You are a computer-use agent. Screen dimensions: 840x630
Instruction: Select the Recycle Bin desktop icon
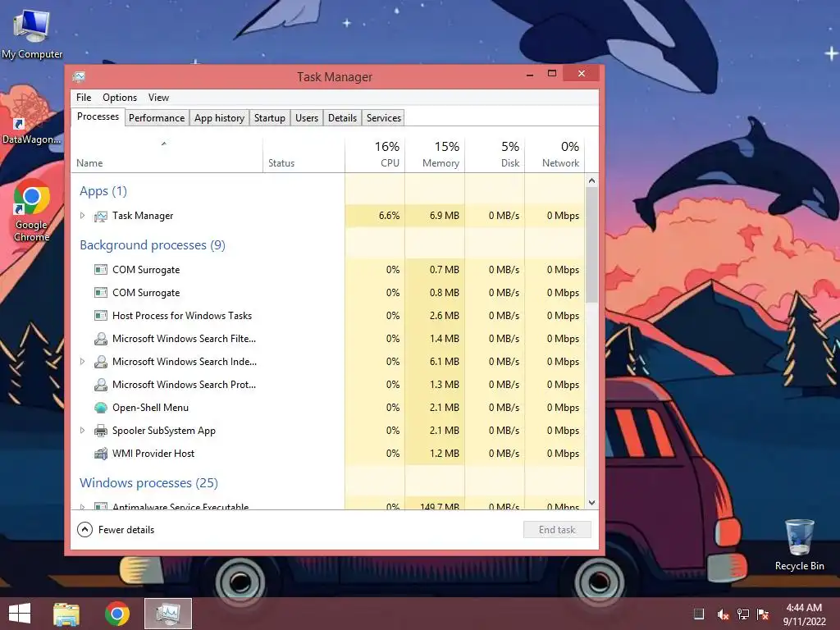click(799, 545)
